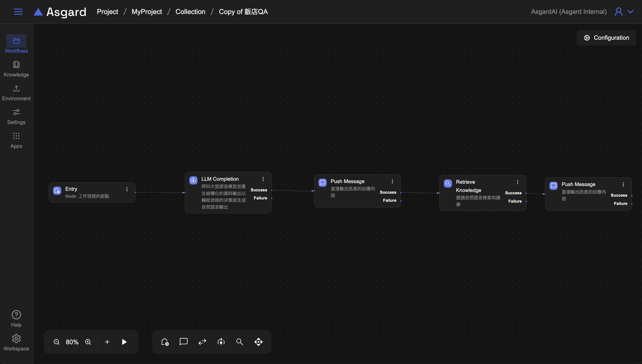Zoom in the canvas
Viewport: 642px width, 364px height.
tap(88, 342)
